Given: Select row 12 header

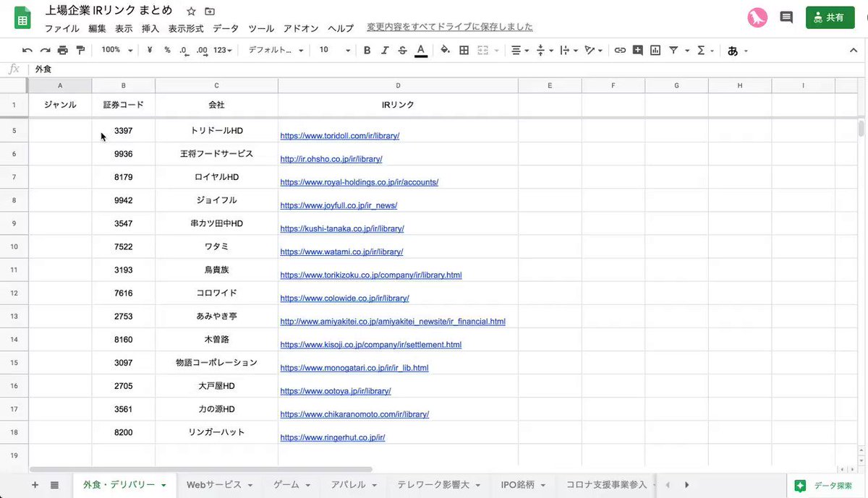Looking at the screenshot, I should [14, 293].
